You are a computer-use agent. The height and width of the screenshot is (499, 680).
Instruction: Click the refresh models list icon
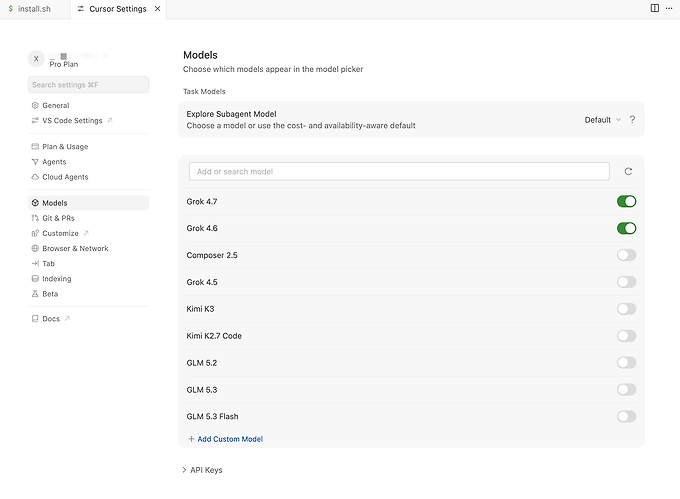tap(628, 172)
